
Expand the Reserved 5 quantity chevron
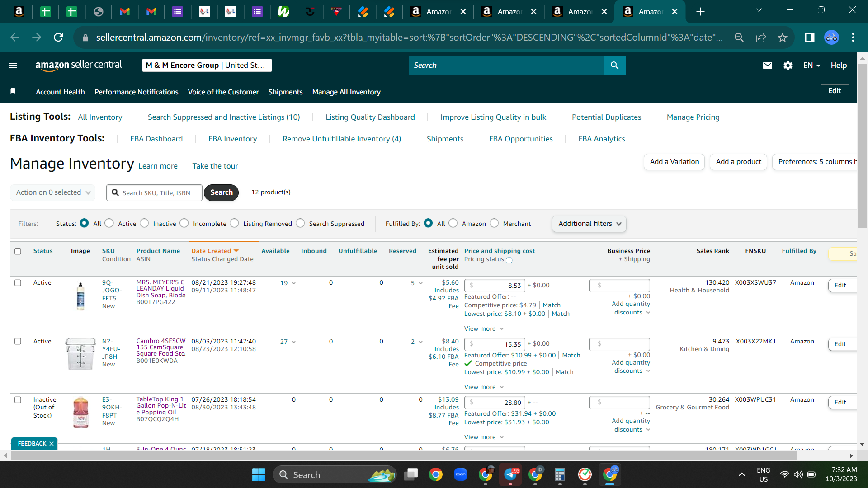[420, 283]
